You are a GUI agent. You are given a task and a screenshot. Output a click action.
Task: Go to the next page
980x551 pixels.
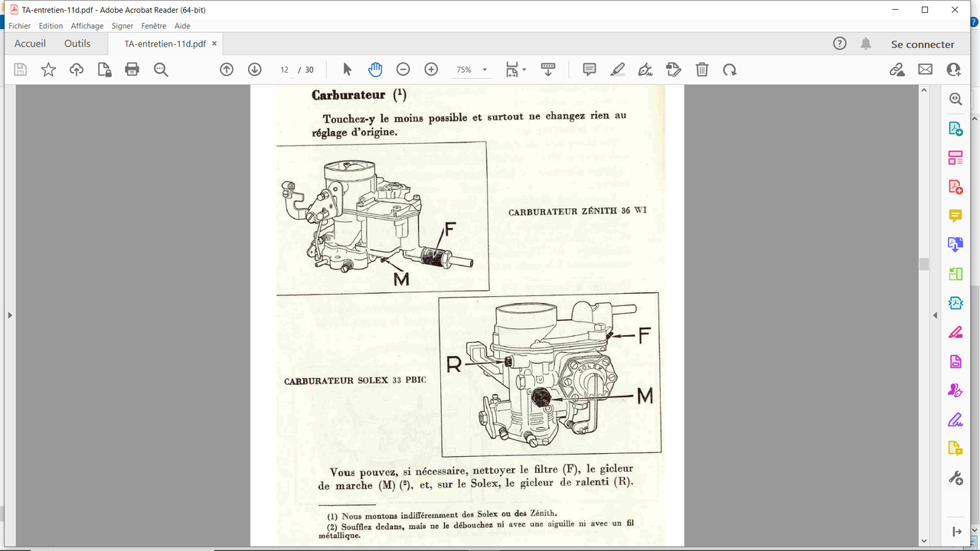pos(255,70)
